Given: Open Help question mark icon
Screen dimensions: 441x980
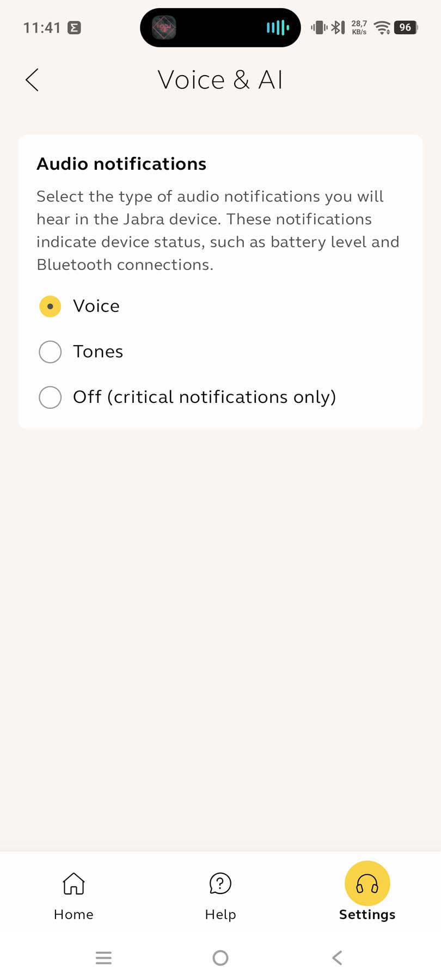Looking at the screenshot, I should [220, 883].
